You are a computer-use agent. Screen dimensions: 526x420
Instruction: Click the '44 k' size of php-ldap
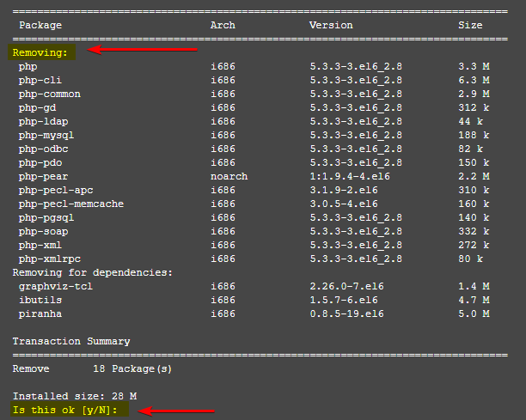(x=471, y=121)
